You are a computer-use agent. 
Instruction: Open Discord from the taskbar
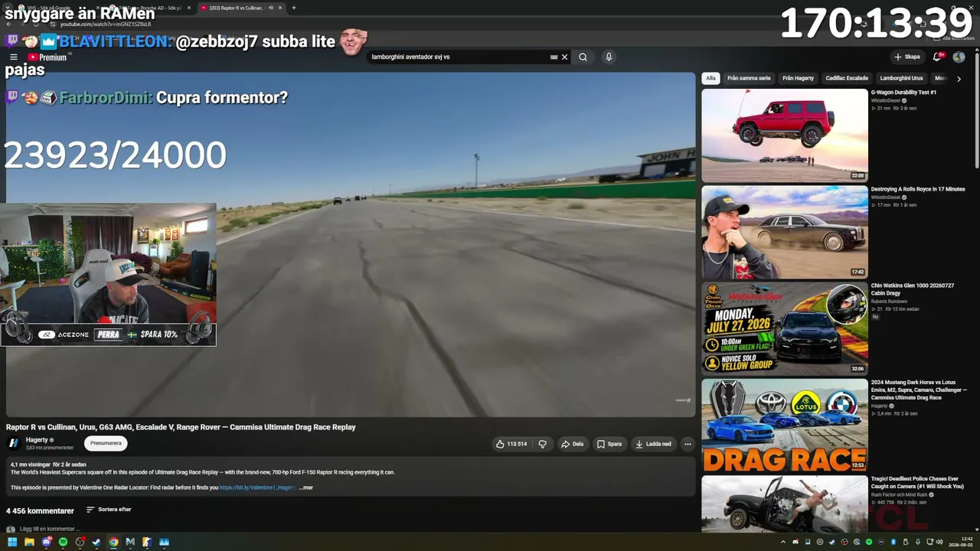(x=46, y=542)
